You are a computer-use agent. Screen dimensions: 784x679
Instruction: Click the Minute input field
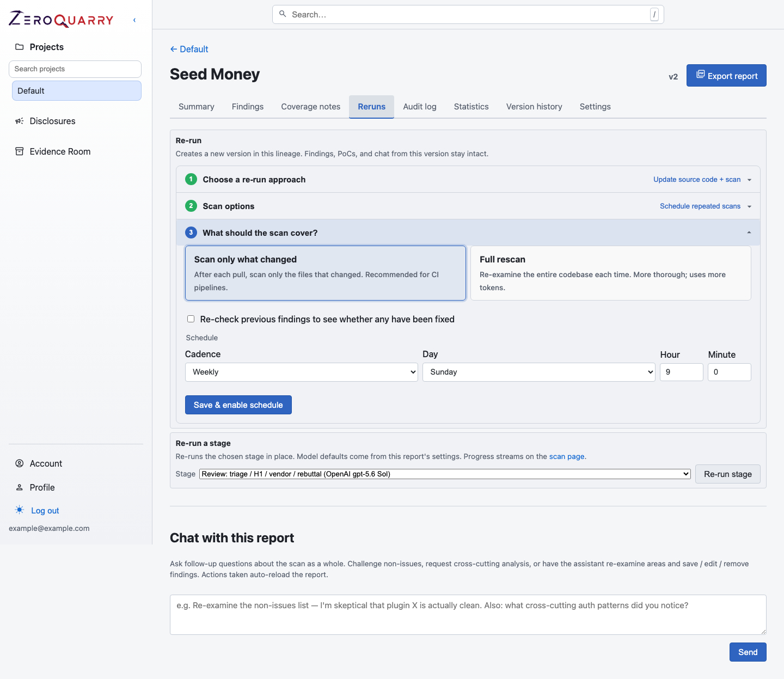tap(730, 372)
